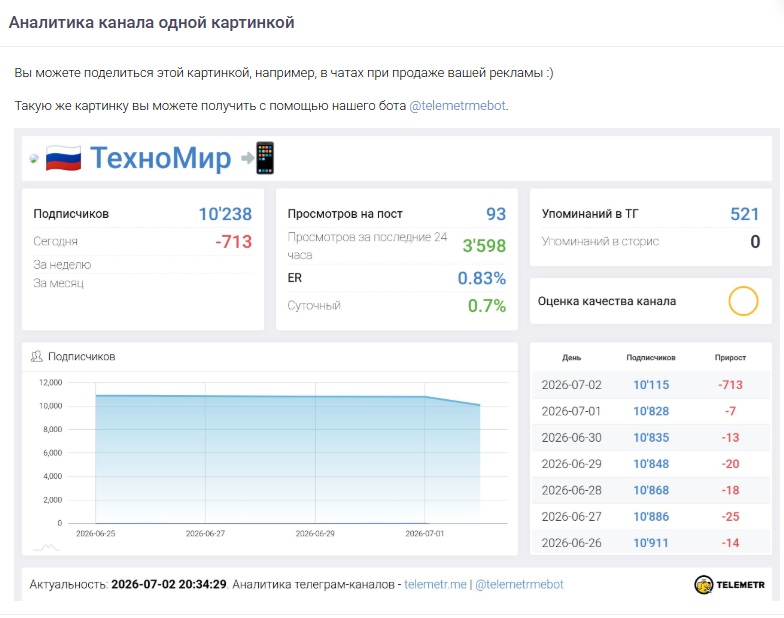Click growth value -13 in table
This screenshot has height=618, width=784.
coord(730,438)
